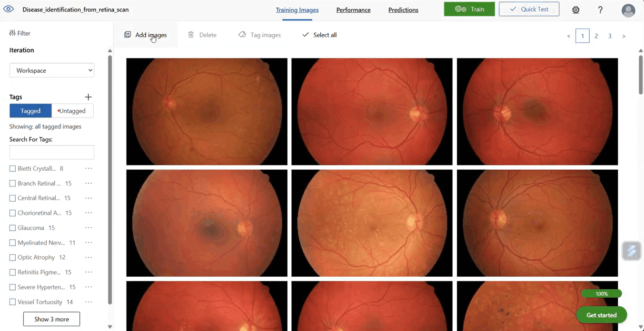
Task: Click the floating assistant icon at right edge
Action: point(632,251)
